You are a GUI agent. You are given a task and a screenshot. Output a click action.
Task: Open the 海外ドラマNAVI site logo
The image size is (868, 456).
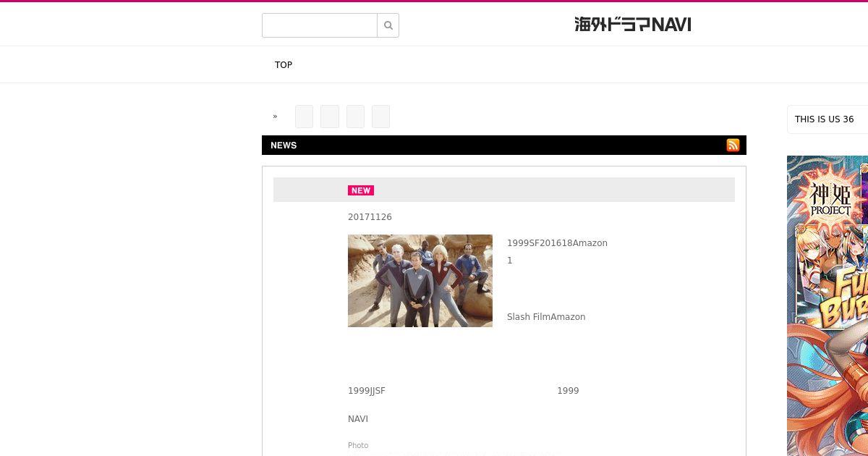pos(633,25)
